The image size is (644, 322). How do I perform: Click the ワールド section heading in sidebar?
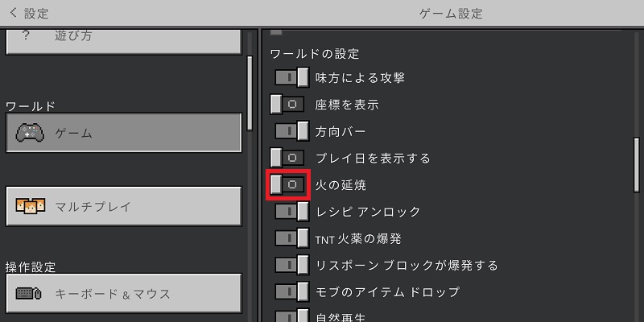[31, 106]
